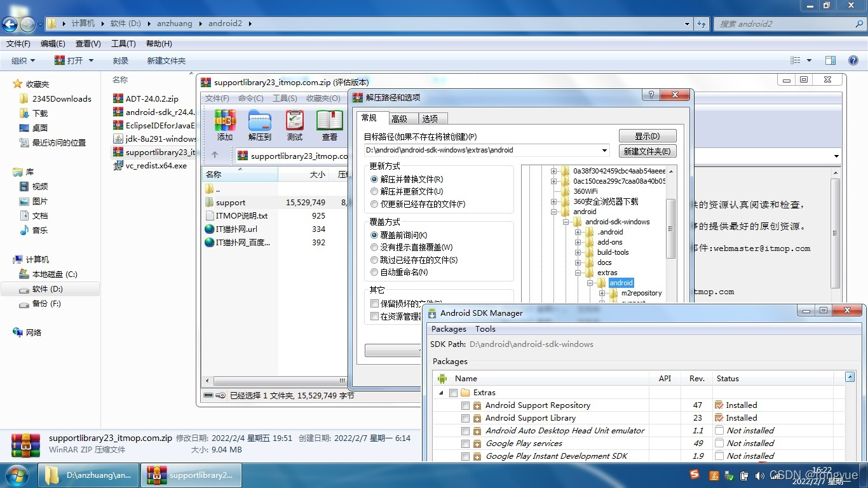The image size is (868, 488).
Task: Collapse the Extras group in SDK Manager
Action: (442, 393)
